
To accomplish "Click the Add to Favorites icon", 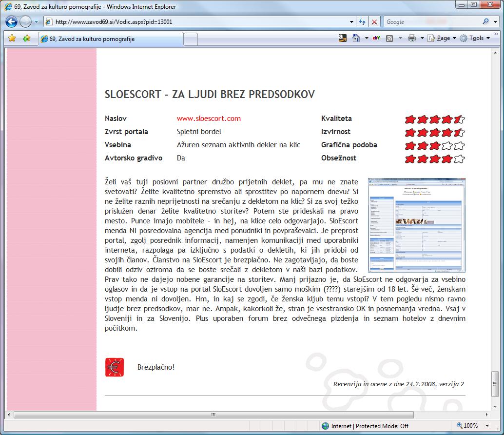I will point(26,39).
